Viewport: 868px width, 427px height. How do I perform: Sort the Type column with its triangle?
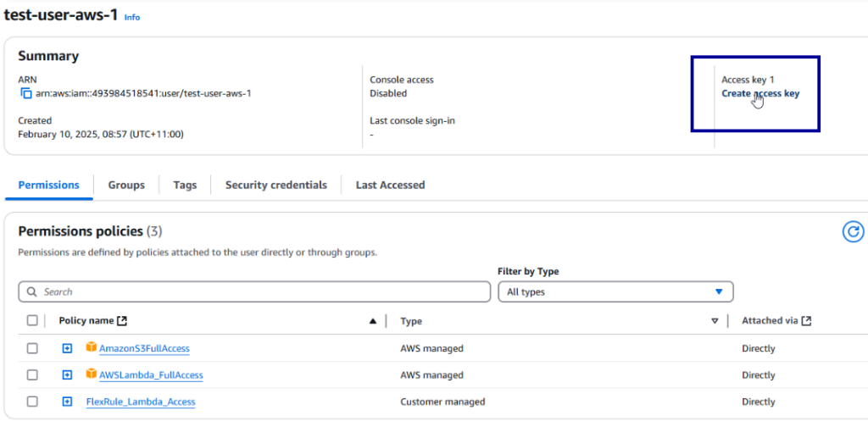pyautogui.click(x=715, y=321)
